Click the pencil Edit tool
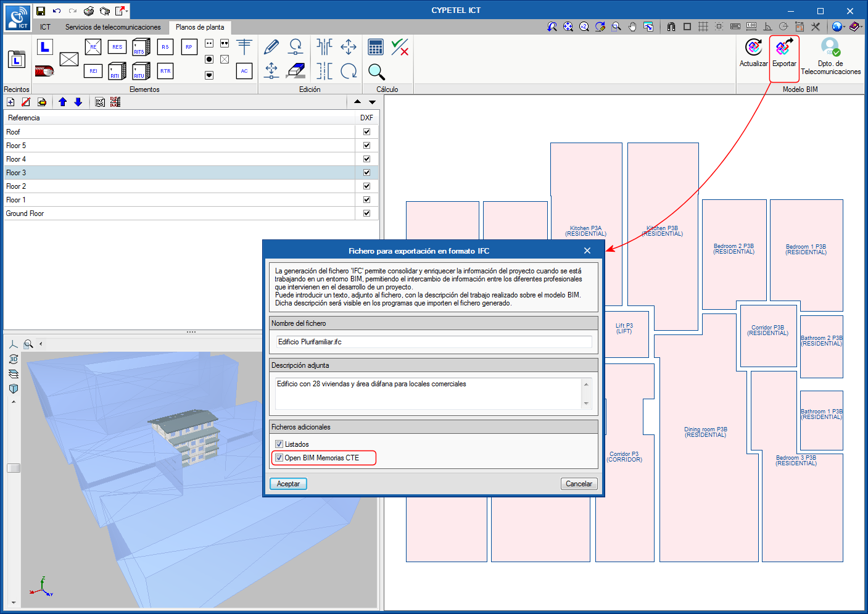 [x=271, y=47]
